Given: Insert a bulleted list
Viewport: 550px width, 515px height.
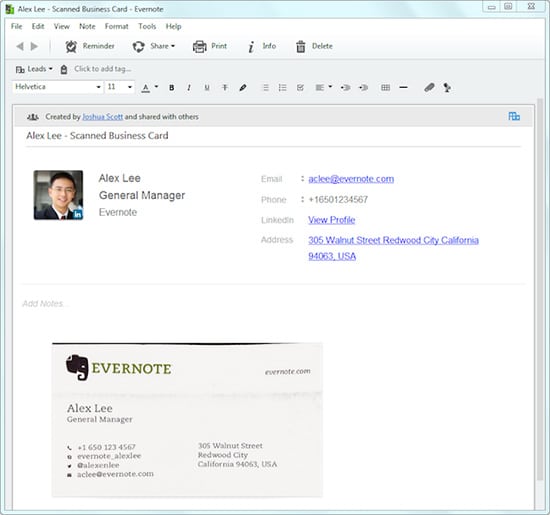Looking at the screenshot, I should click(x=266, y=88).
